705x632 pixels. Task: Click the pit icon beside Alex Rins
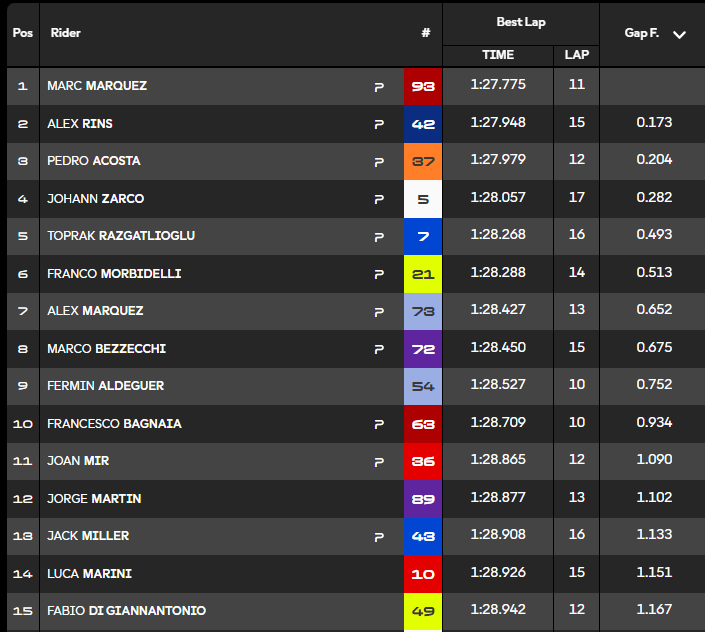point(379,125)
